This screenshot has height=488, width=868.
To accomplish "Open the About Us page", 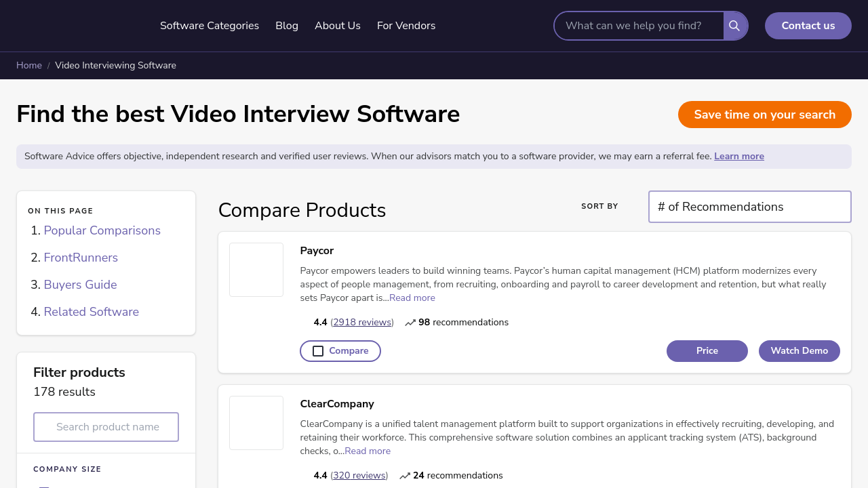I will [x=338, y=26].
